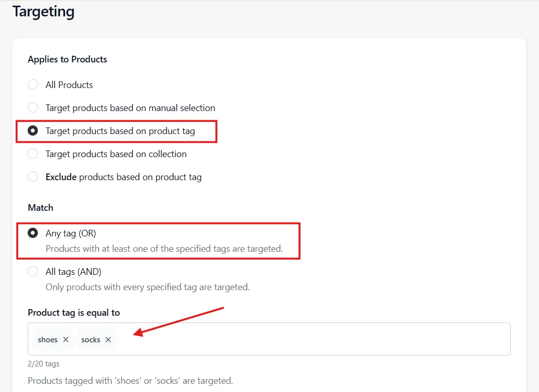Click the All Products label text
This screenshot has width=539, height=392.
coord(69,85)
